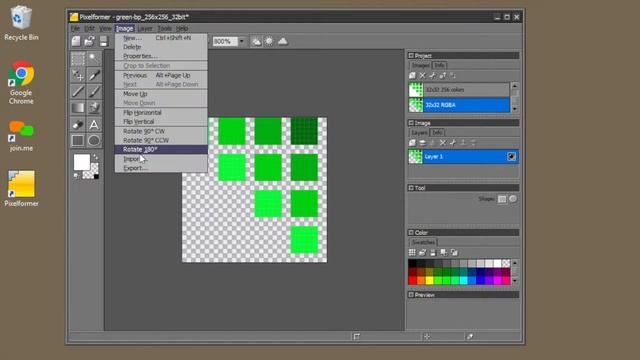This screenshot has height=360, width=640.
Task: Switch to Project panel Info tab
Action: tap(439, 65)
